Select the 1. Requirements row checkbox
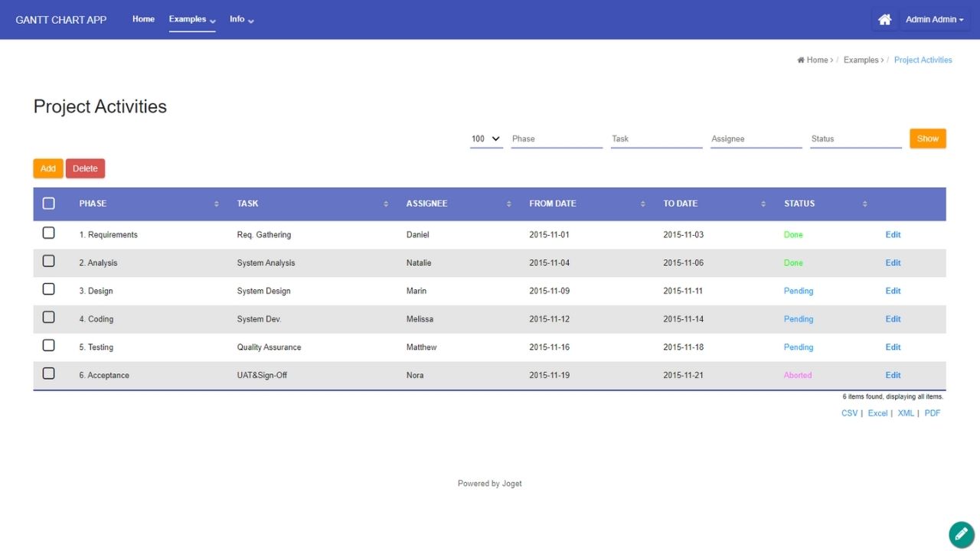 [49, 233]
